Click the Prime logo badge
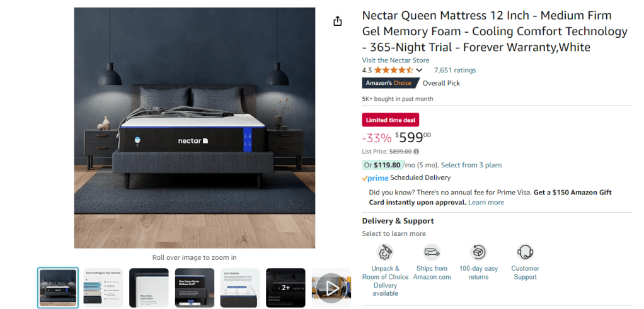 [x=375, y=178]
